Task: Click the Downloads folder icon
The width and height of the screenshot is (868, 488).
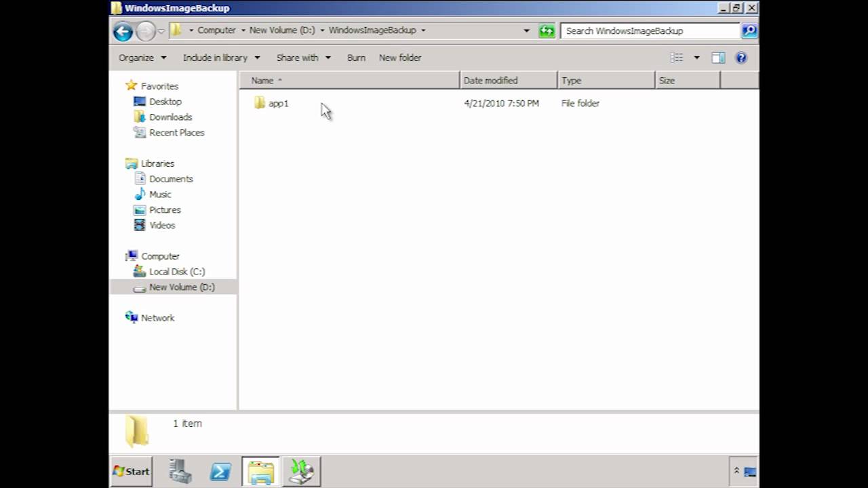Action: point(140,117)
